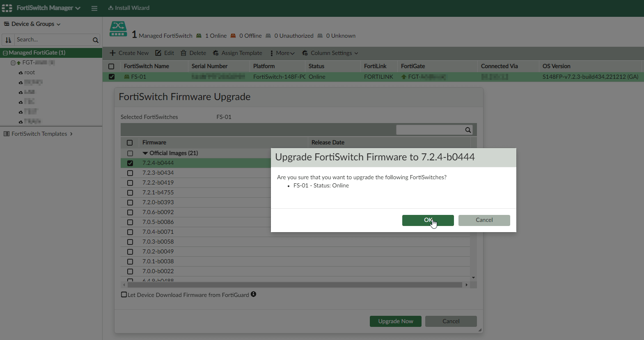Click the FortiGuard download info icon
This screenshot has height=340, width=644.
[x=254, y=294]
